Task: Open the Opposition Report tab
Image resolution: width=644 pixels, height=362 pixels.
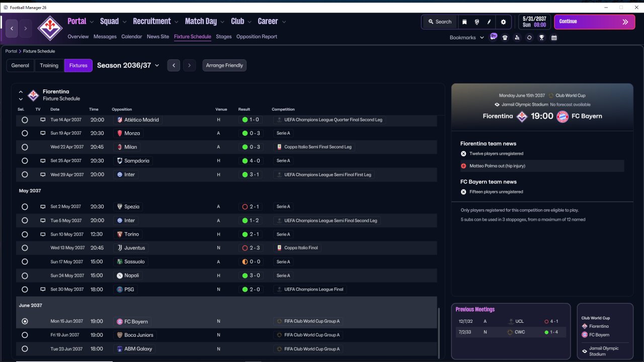Action: pyautogui.click(x=257, y=37)
